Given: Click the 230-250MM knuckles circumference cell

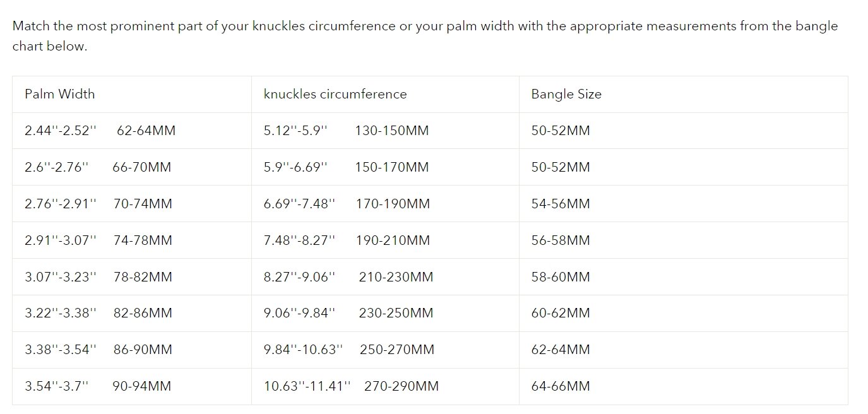Looking at the screenshot, I should click(396, 313).
